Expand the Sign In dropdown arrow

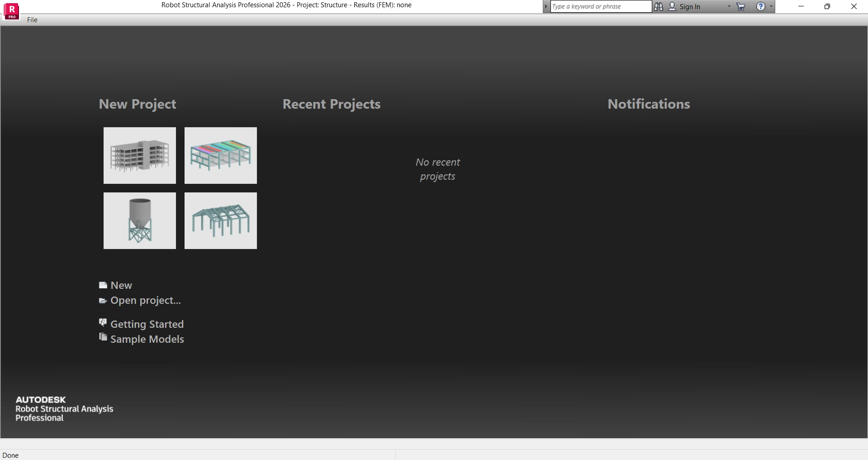[729, 6]
